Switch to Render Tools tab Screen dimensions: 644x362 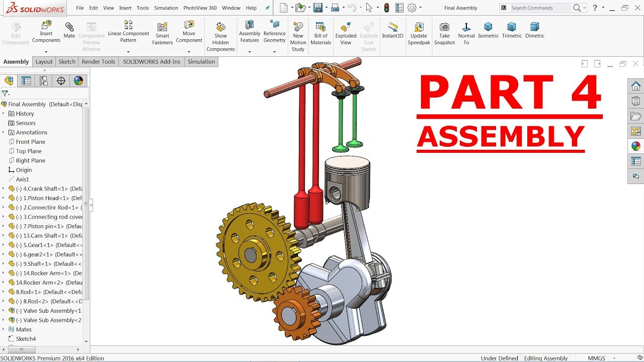(x=99, y=62)
